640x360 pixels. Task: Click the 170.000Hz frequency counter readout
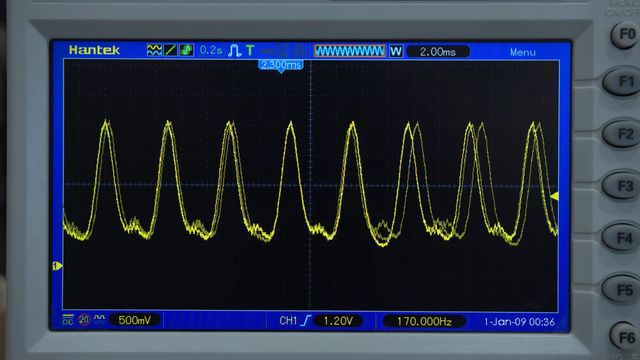pyautogui.click(x=424, y=322)
